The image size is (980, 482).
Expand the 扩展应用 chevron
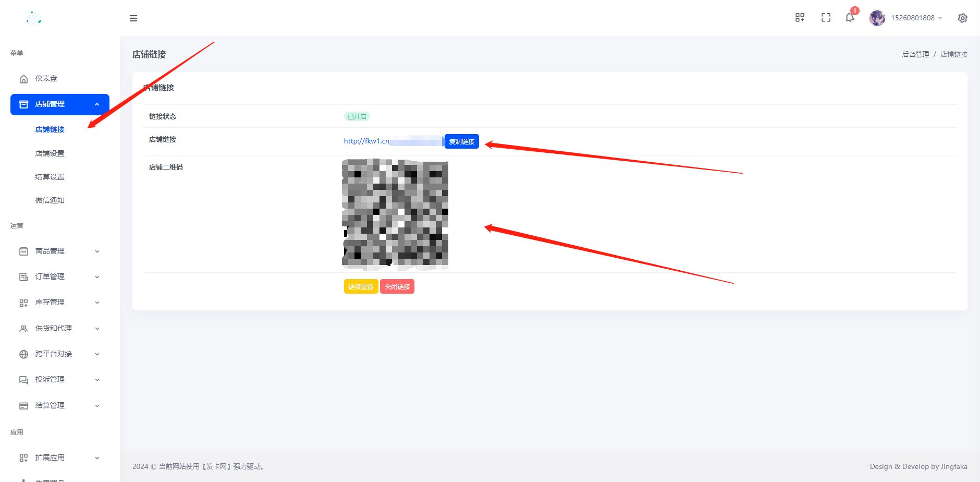tap(97, 458)
